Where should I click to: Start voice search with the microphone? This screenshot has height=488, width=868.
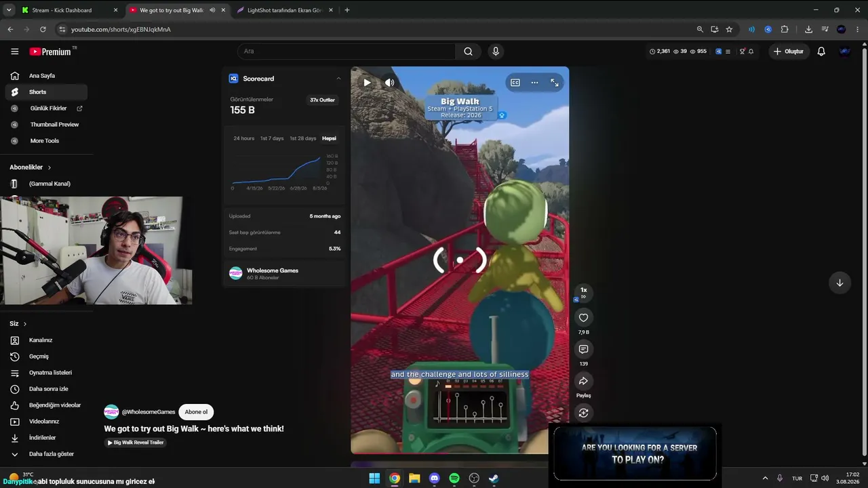(496, 52)
